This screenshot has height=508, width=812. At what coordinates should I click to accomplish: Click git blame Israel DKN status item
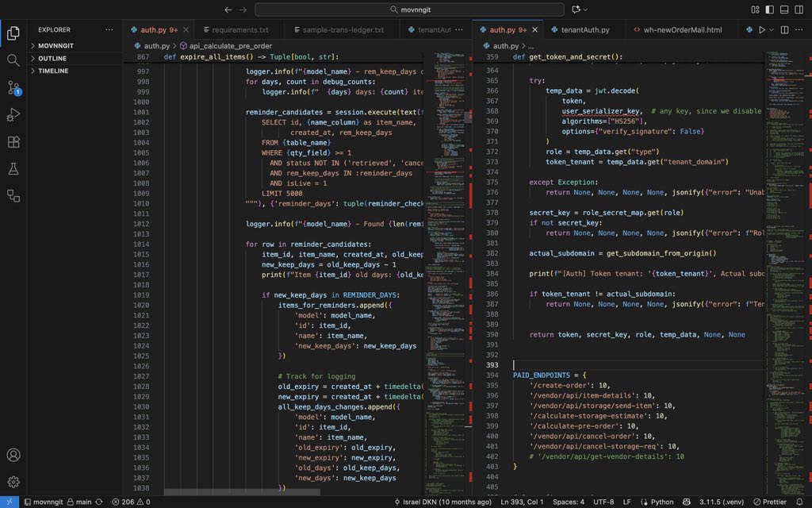(442, 502)
